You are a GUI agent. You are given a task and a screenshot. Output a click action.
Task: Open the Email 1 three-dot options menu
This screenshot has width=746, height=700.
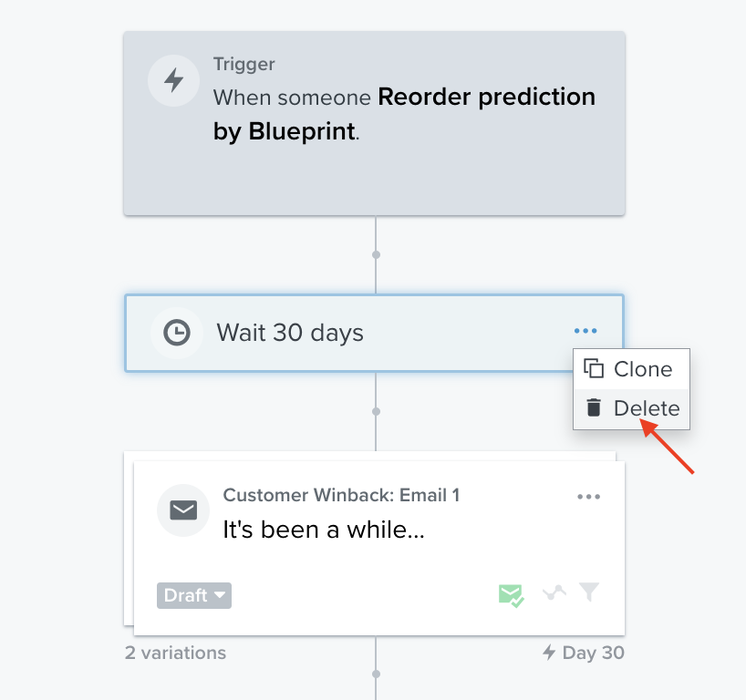coord(589,497)
